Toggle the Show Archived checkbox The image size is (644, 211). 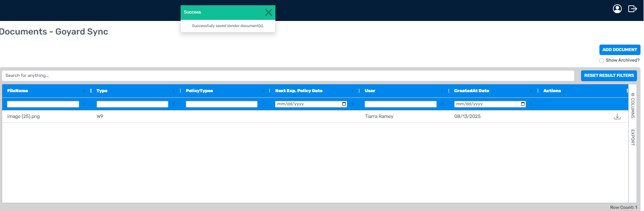point(602,61)
